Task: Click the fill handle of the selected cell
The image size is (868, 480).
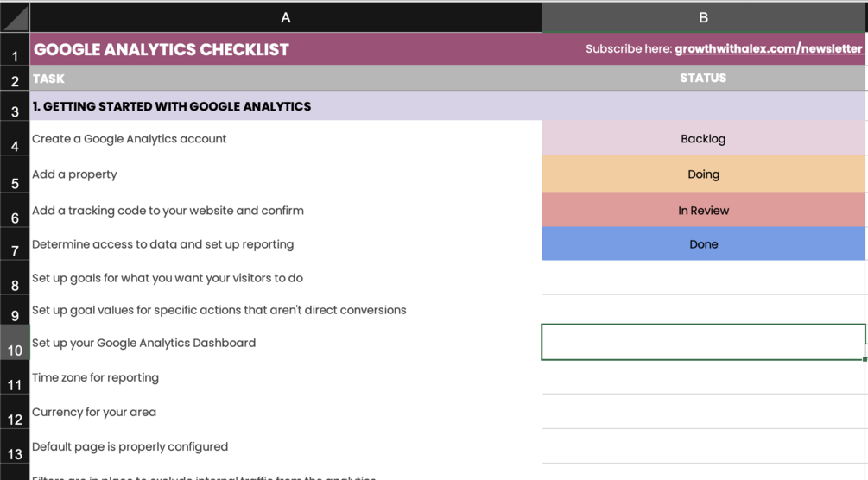Action: pos(865,358)
